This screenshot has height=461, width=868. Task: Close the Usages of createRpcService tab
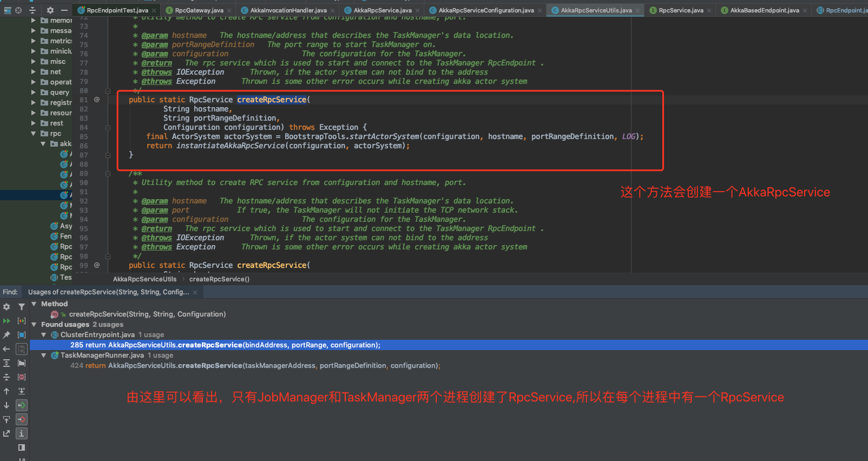pyautogui.click(x=195, y=292)
